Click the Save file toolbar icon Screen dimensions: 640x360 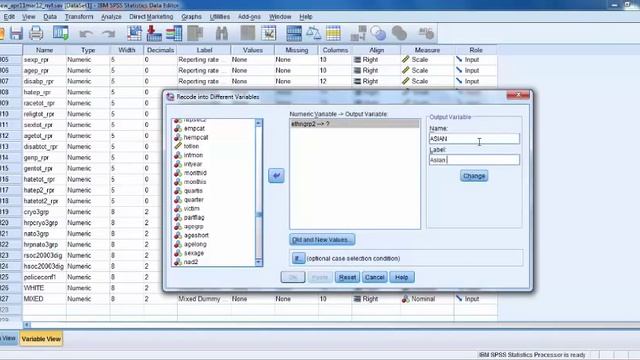coord(16,33)
